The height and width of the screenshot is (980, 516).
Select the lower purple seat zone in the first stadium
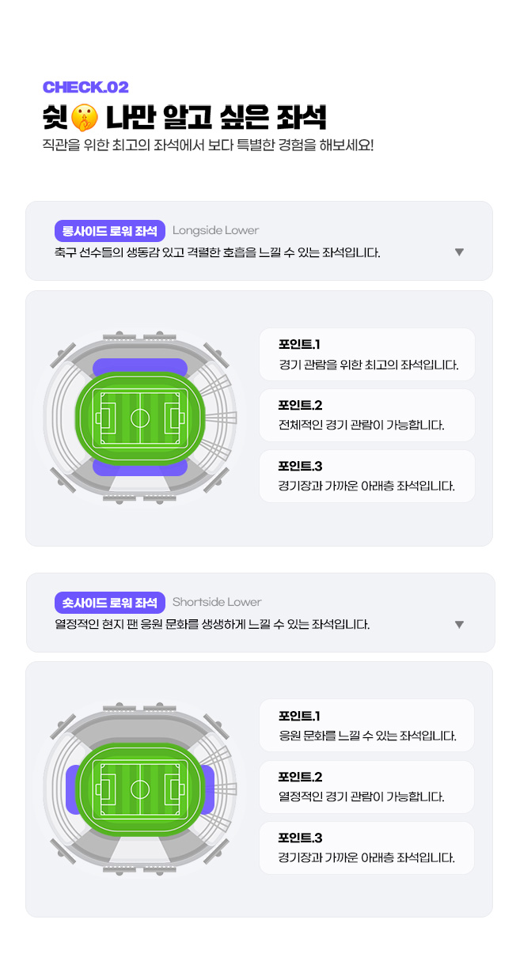[140, 468]
